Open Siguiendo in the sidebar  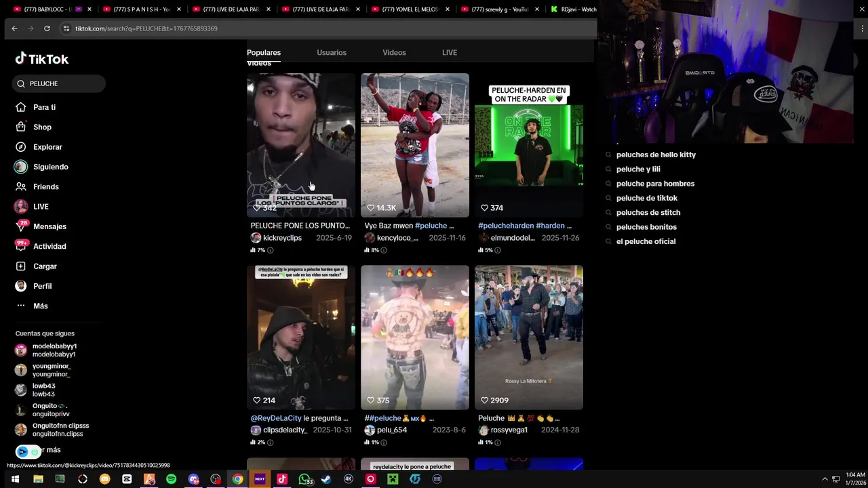[x=51, y=167]
